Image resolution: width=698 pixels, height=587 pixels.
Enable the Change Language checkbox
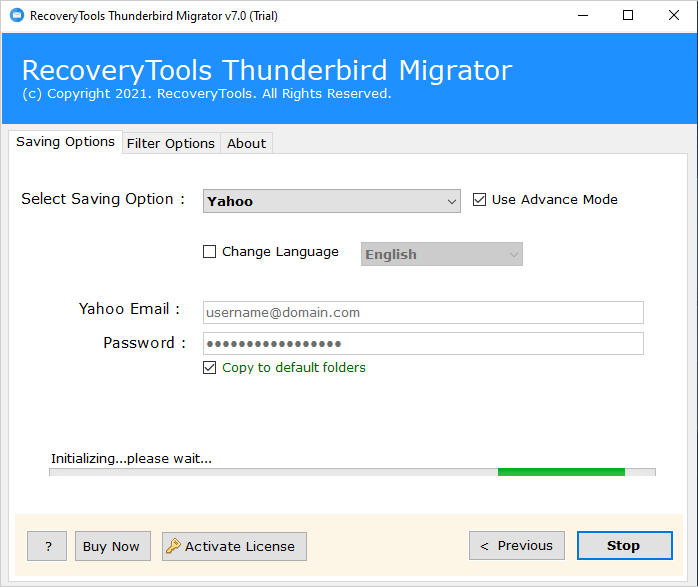(210, 251)
